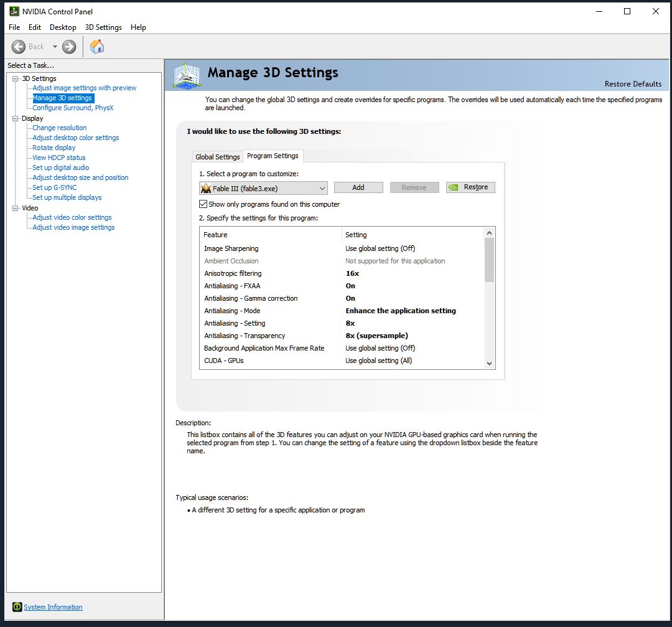The height and width of the screenshot is (627, 672).
Task: Click the Setting column header
Action: 413,235
